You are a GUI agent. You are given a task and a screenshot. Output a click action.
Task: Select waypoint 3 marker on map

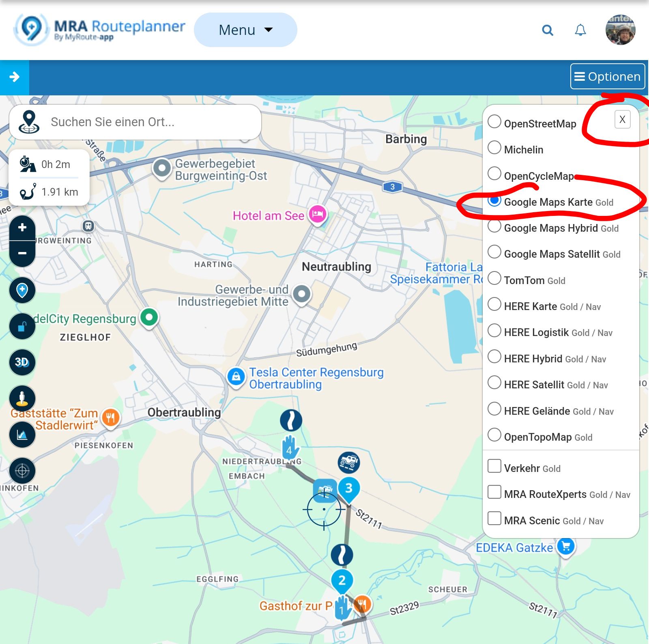pos(349,489)
